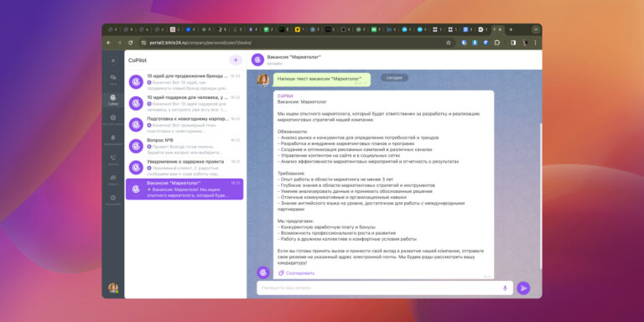Reload the page with the refresh icon
This screenshot has width=644, height=322.
pos(131,43)
